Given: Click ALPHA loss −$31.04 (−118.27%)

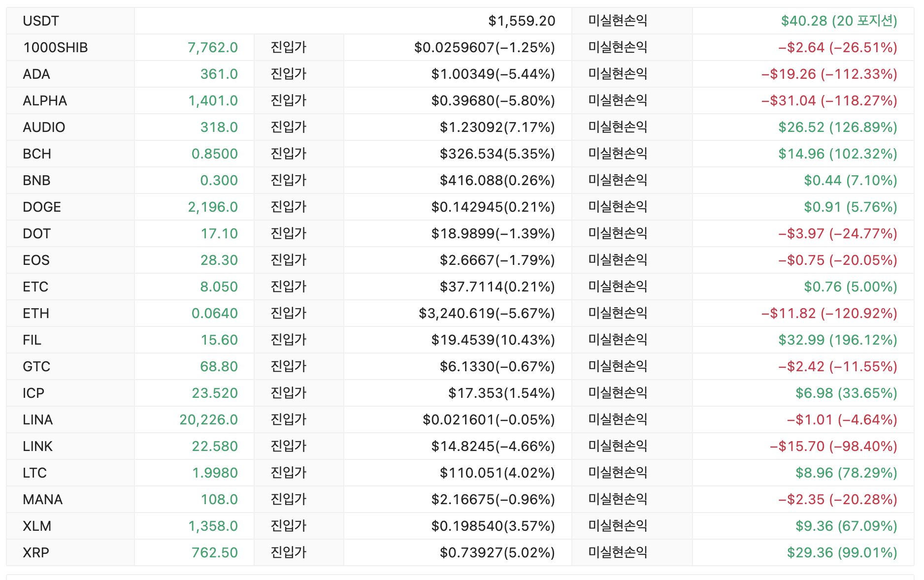Looking at the screenshot, I should (829, 100).
